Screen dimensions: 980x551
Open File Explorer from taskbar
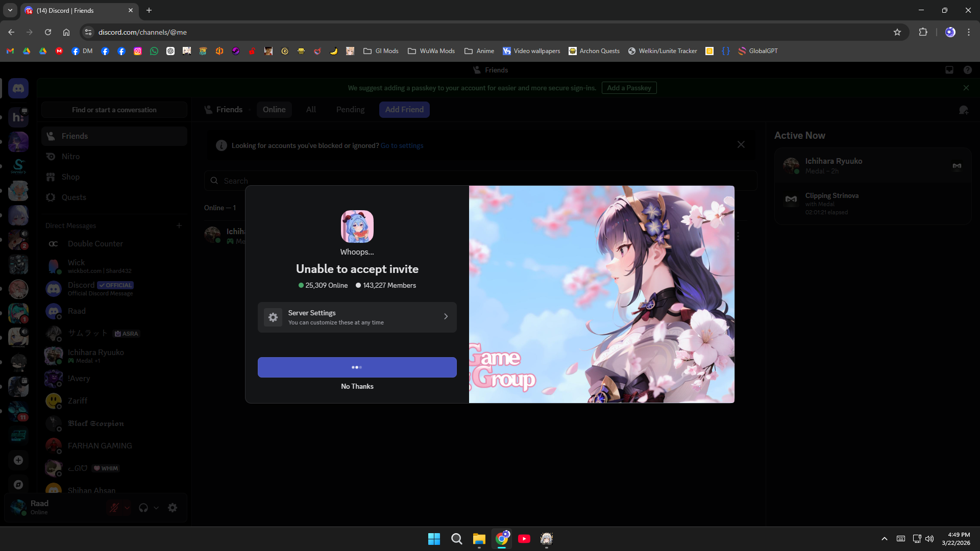point(479,539)
